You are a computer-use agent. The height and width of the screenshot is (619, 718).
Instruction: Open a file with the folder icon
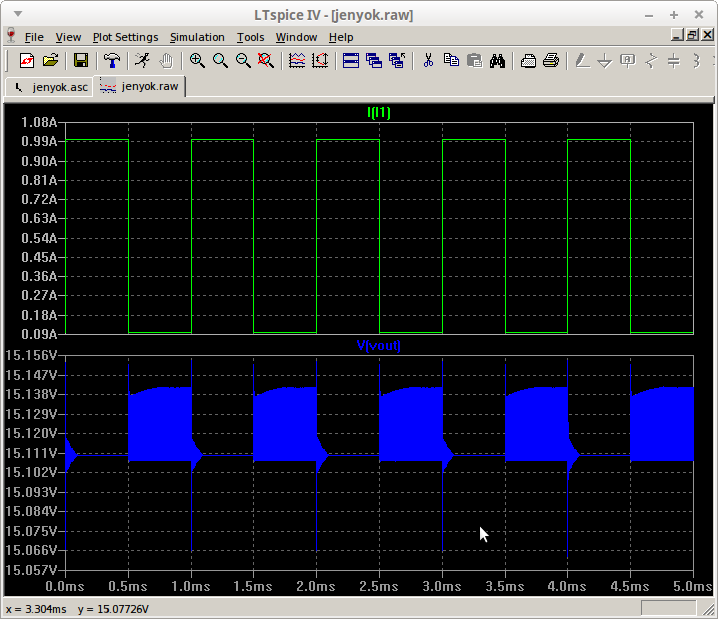click(x=50, y=60)
